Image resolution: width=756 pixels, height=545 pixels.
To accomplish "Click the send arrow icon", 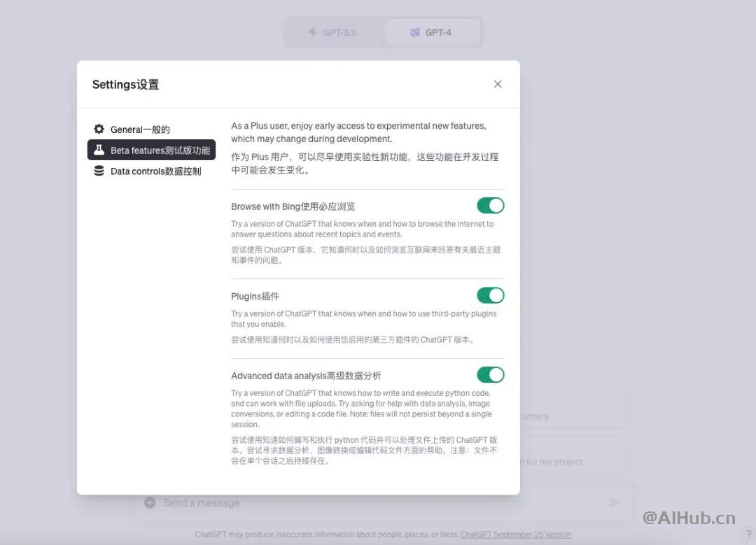I will pyautogui.click(x=614, y=503).
